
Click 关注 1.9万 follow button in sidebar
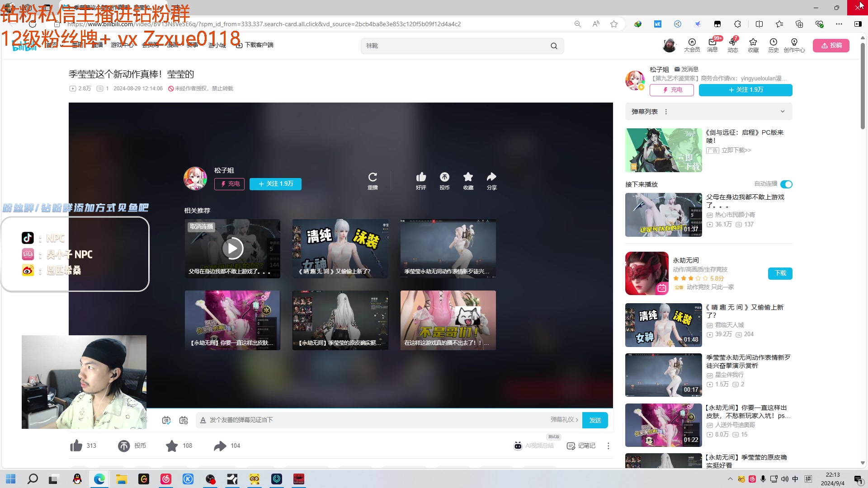click(x=745, y=90)
